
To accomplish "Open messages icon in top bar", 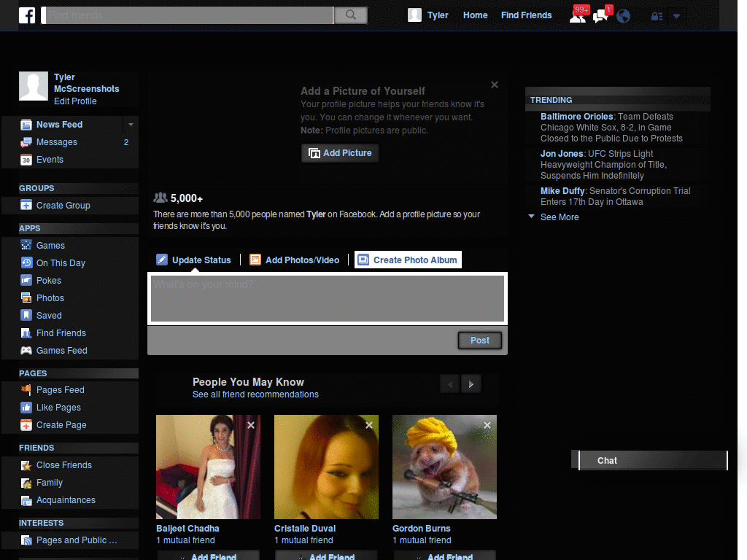I will (x=601, y=15).
